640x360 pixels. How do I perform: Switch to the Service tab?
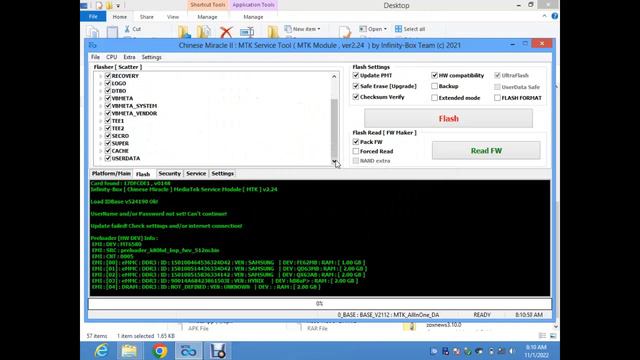click(x=196, y=173)
